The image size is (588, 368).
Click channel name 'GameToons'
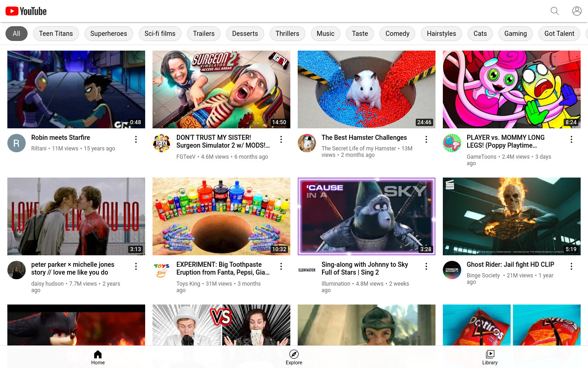click(481, 157)
